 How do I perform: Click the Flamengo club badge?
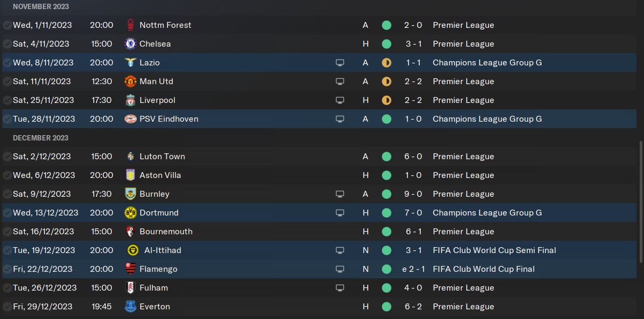(130, 269)
